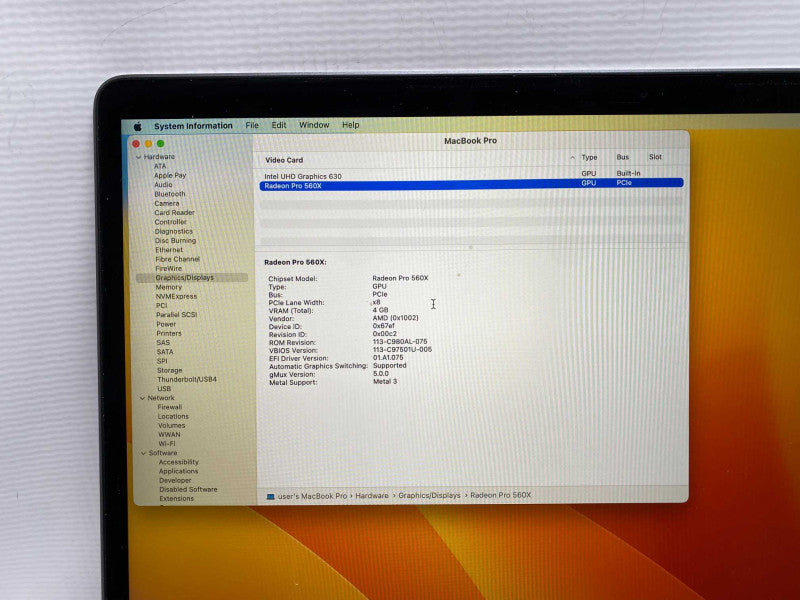Viewport: 800px width, 600px height.
Task: Select Applications under Software
Action: (179, 471)
